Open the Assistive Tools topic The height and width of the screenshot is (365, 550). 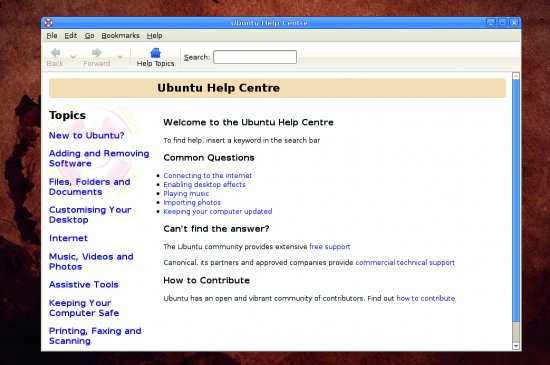(x=83, y=285)
